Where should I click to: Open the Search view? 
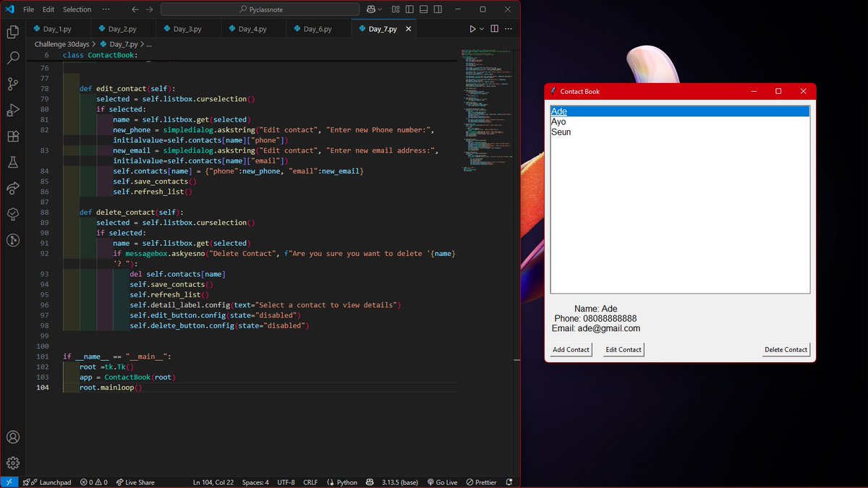(12, 59)
